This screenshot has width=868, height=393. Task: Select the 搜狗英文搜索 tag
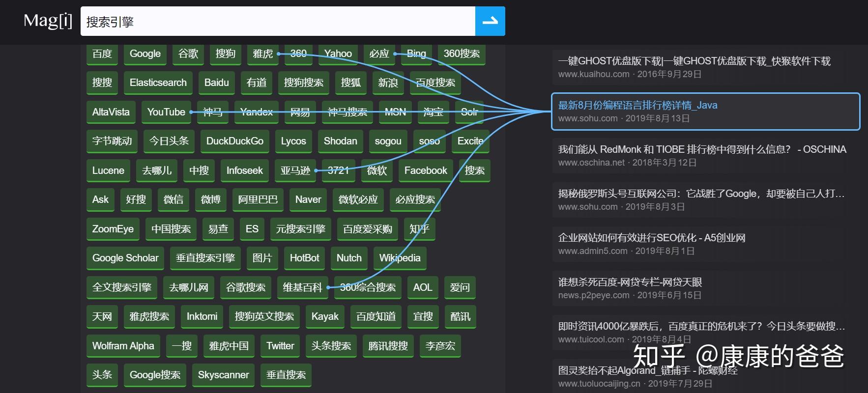point(264,316)
